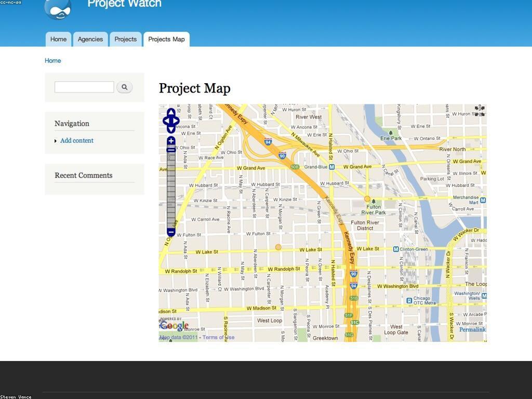Open the Add content navigation link

(x=77, y=140)
